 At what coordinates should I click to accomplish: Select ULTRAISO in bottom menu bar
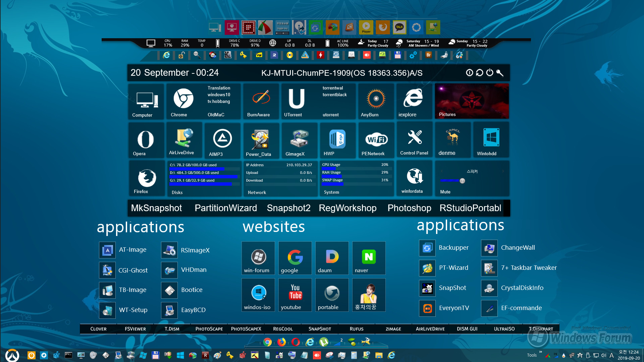point(504,329)
